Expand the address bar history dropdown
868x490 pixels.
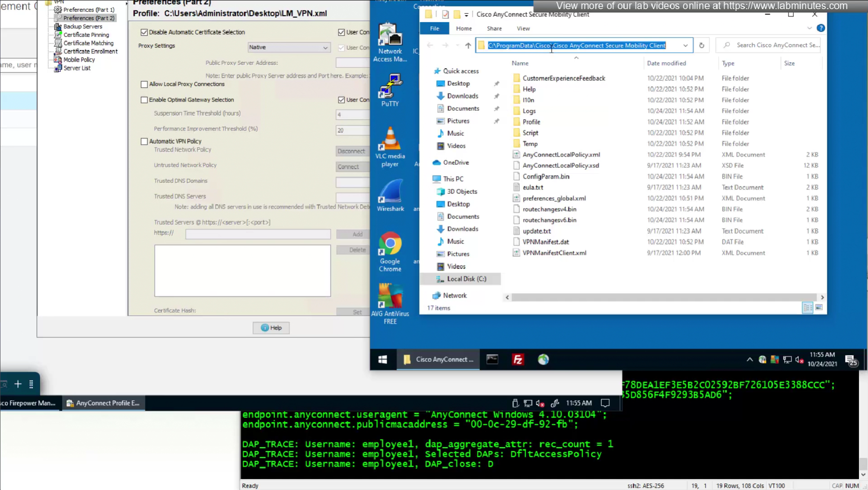click(x=685, y=45)
